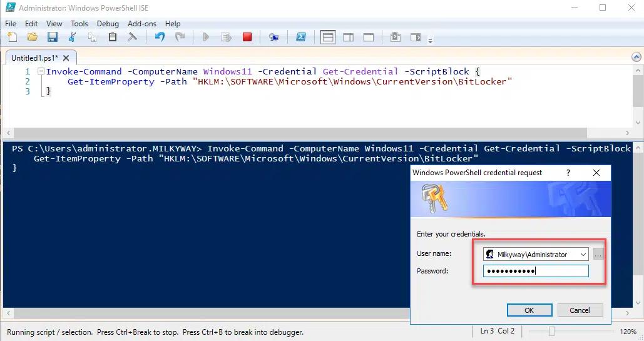Screen dimensions: 644x341
Task: Show script pane on top layout icon
Action: (328, 37)
